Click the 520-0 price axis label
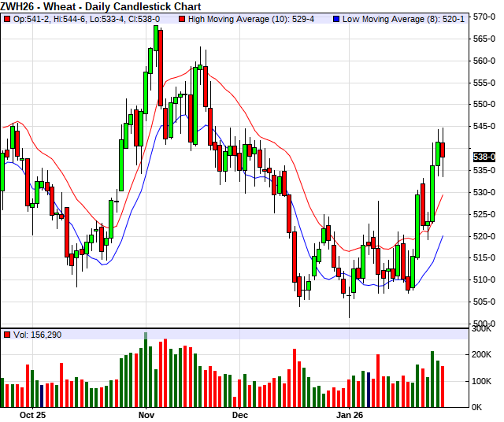The image size is (504, 422). tap(484, 236)
